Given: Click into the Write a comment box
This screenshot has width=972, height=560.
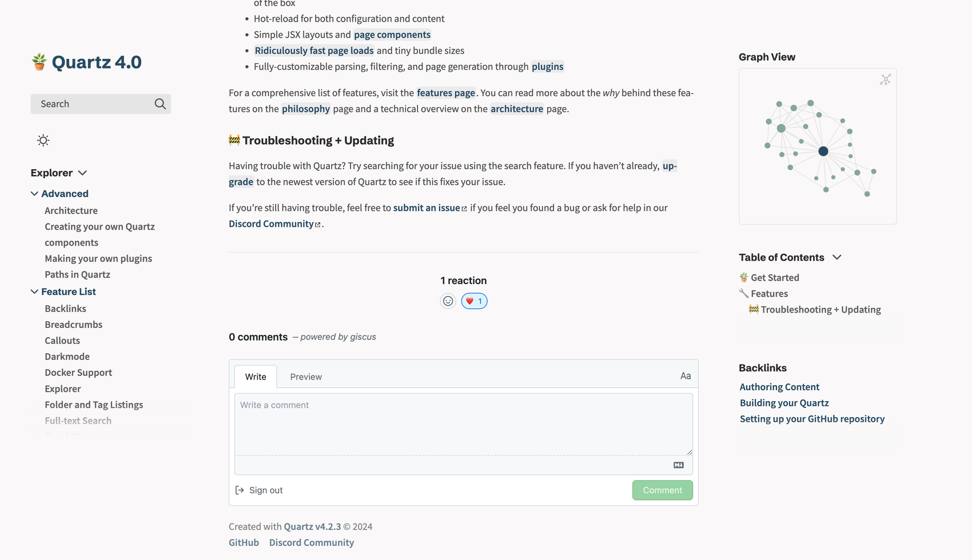Looking at the screenshot, I should coord(463,424).
